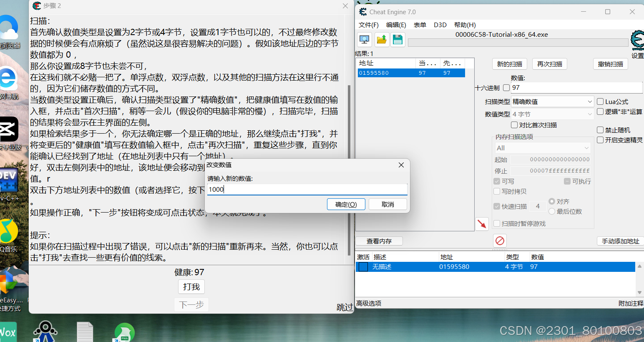Click the tutorial text vertical scrollbar
644x342 pixels.
[349, 170]
